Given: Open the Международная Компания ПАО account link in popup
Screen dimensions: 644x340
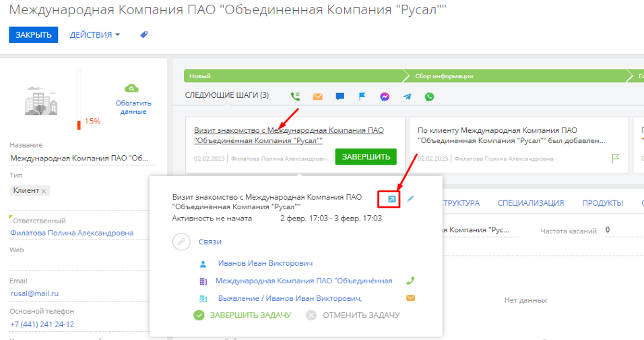Looking at the screenshot, I should tap(304, 281).
